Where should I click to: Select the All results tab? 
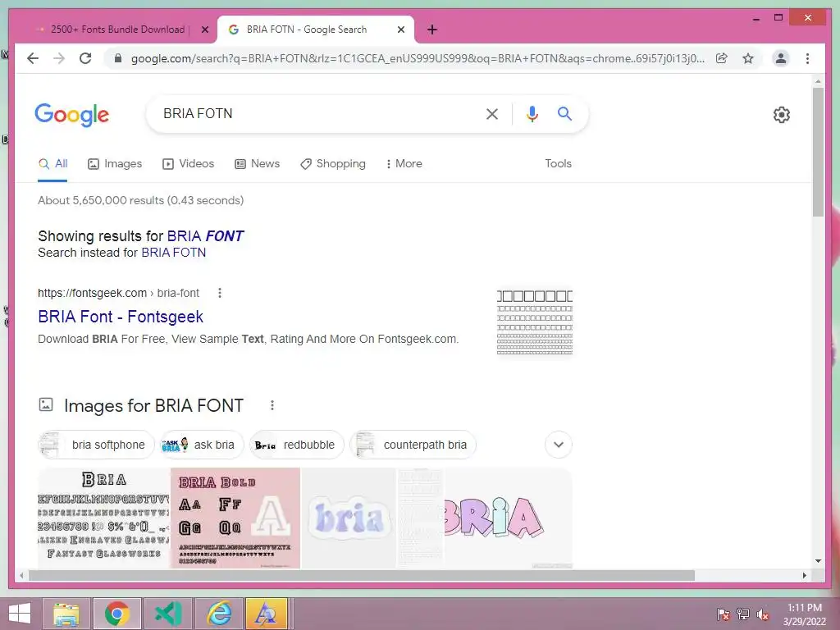(53, 164)
